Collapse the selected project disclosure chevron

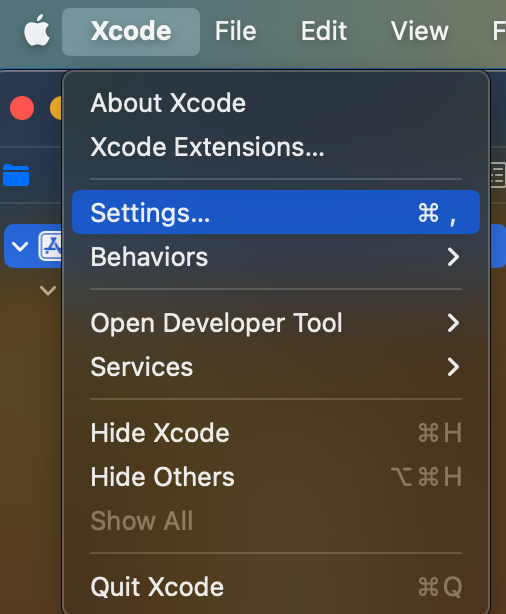[20, 247]
